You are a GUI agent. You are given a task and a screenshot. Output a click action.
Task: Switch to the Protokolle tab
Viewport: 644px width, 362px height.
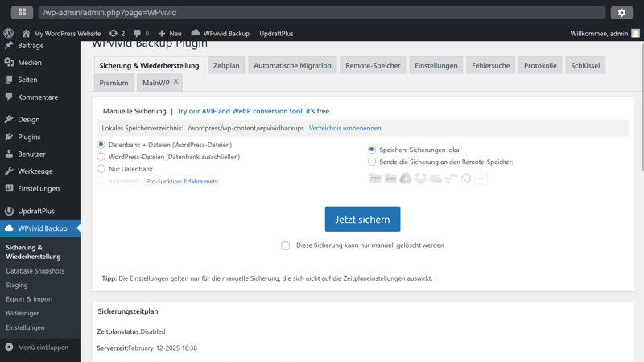tap(540, 65)
